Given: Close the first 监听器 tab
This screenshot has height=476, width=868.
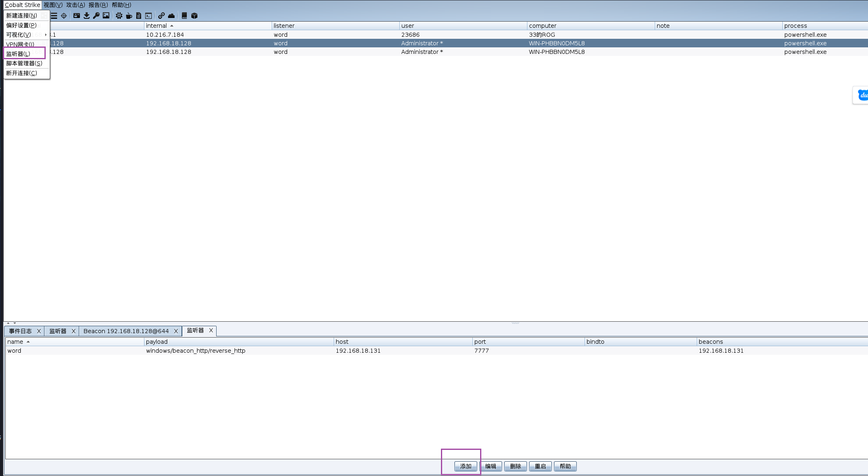Looking at the screenshot, I should pyautogui.click(x=73, y=331).
